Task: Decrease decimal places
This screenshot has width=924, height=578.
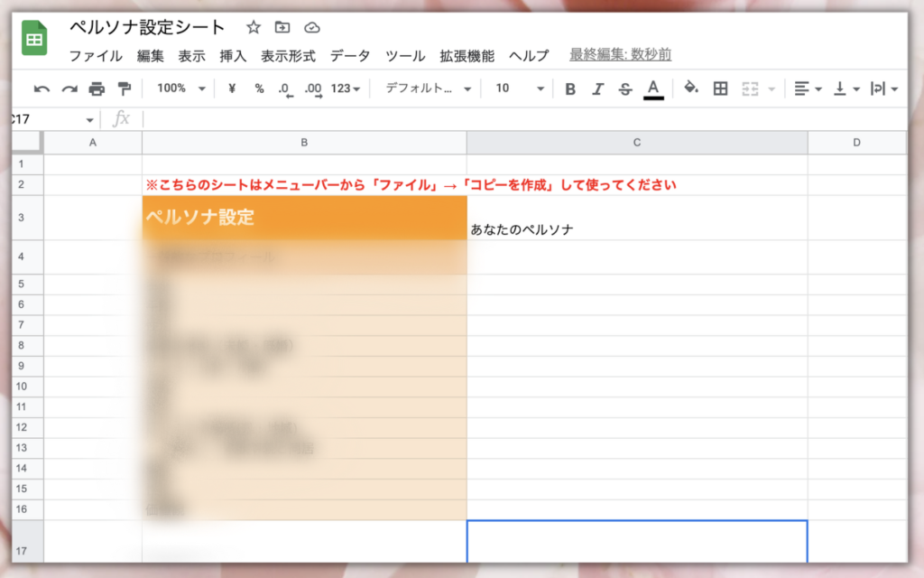Action: coord(285,89)
